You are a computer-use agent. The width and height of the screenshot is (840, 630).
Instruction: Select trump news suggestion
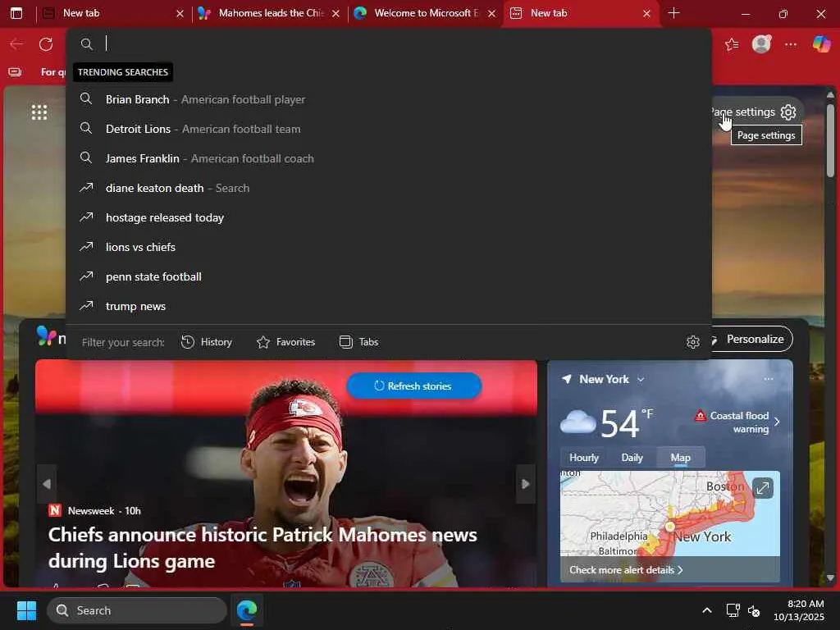pos(388,306)
